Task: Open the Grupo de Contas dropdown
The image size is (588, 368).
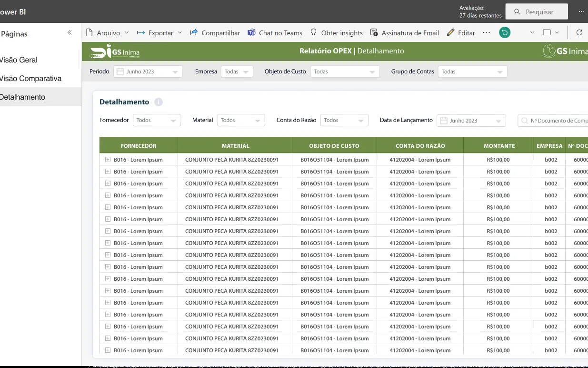Action: [x=472, y=72]
